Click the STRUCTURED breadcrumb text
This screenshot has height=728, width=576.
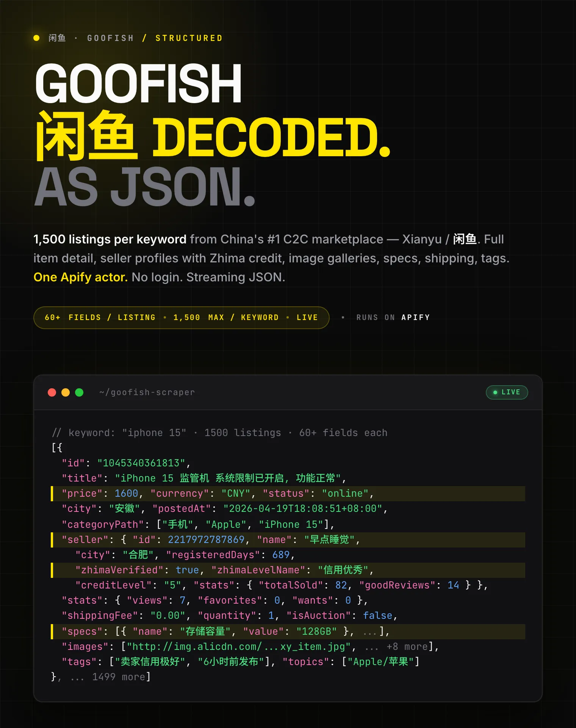click(x=189, y=38)
